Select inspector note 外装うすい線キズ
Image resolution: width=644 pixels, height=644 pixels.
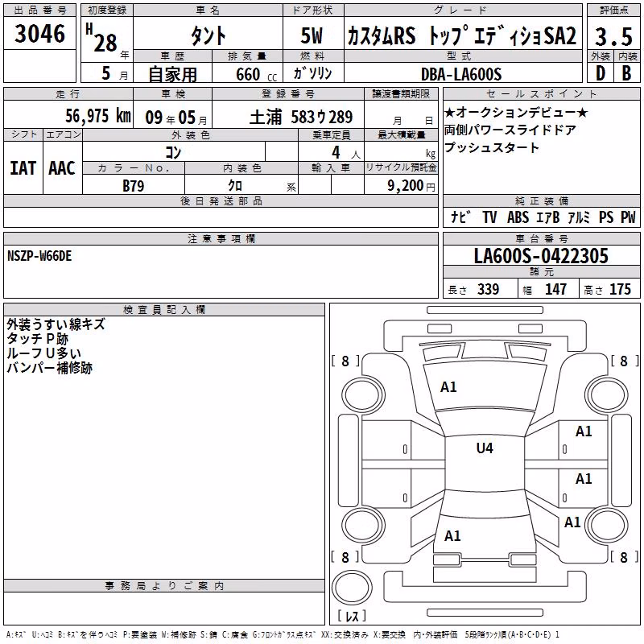point(56,324)
